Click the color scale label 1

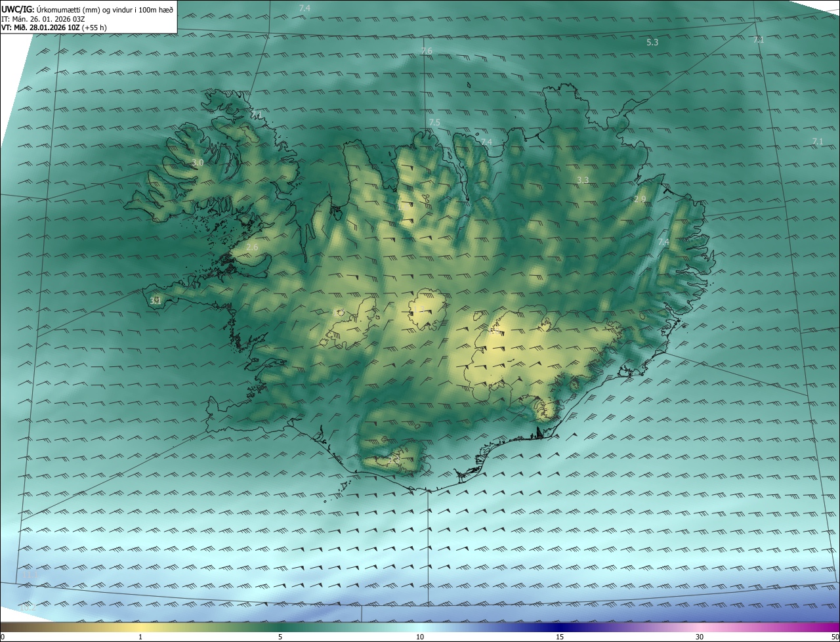pos(140,637)
